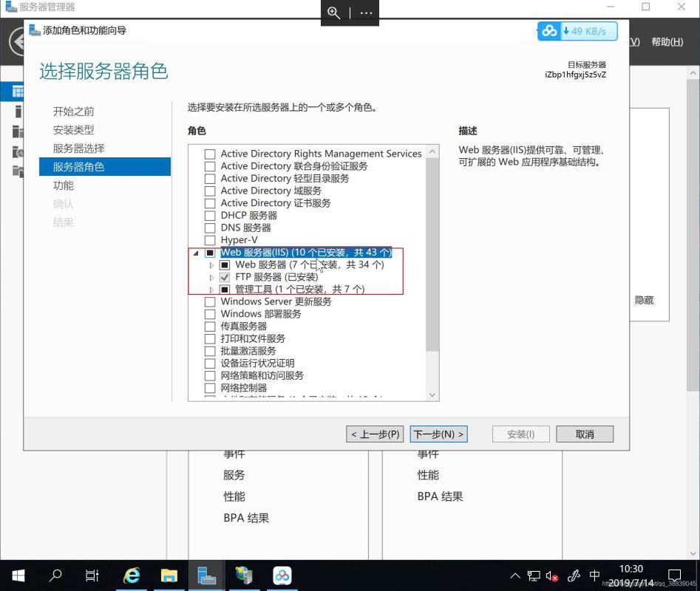700x591 pixels.
Task: Click the cloud download speed widget
Action: (577, 31)
